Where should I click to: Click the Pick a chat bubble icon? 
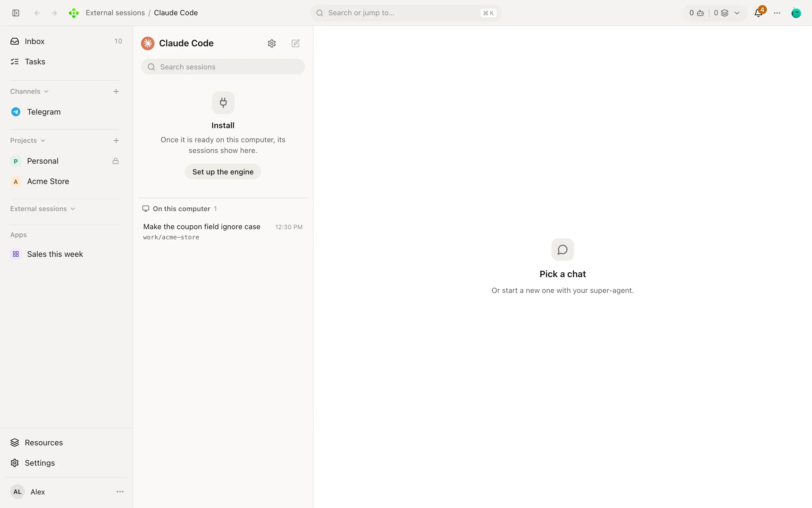pos(563,250)
